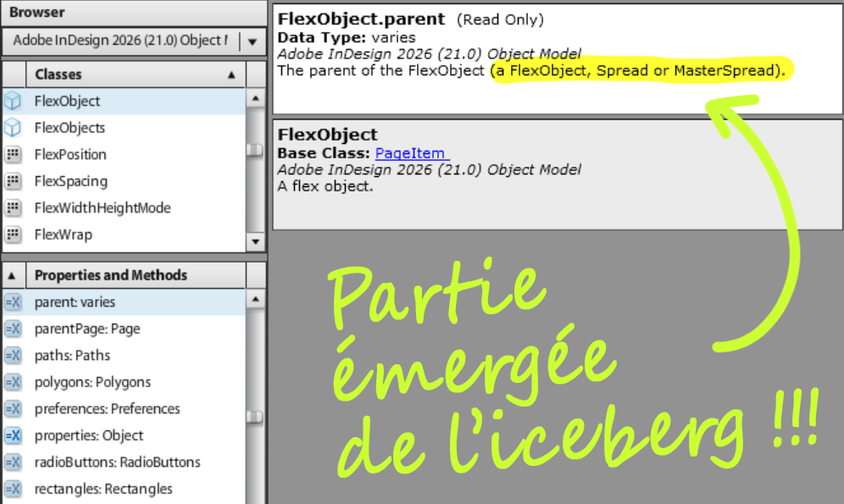Click the FlexPosition enumeration icon
The width and height of the screenshot is (844, 504).
point(13,154)
